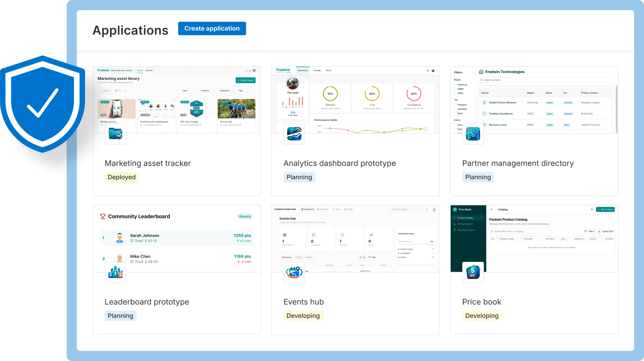Check the EMEA region filter
The width and height of the screenshot is (644, 361).
(x=455, y=89)
